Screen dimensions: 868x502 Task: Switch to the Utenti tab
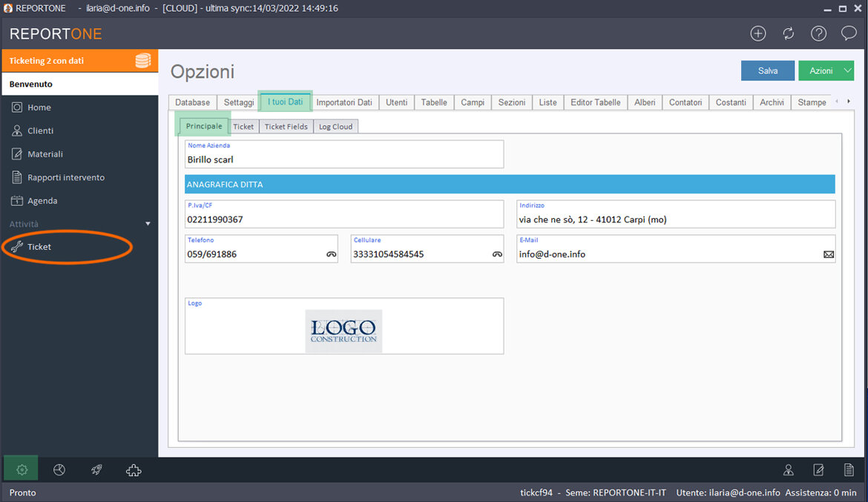coord(396,102)
